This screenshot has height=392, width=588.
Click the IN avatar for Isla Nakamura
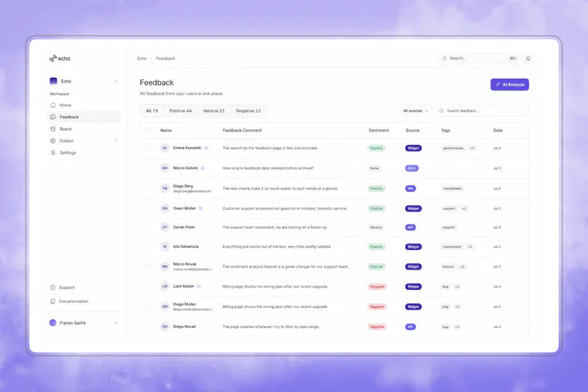(165, 246)
